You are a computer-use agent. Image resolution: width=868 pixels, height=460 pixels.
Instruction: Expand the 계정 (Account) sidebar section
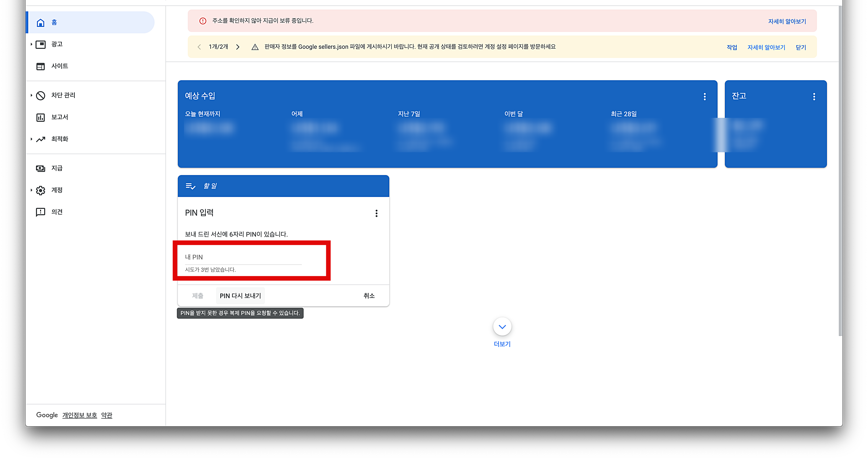click(x=31, y=190)
